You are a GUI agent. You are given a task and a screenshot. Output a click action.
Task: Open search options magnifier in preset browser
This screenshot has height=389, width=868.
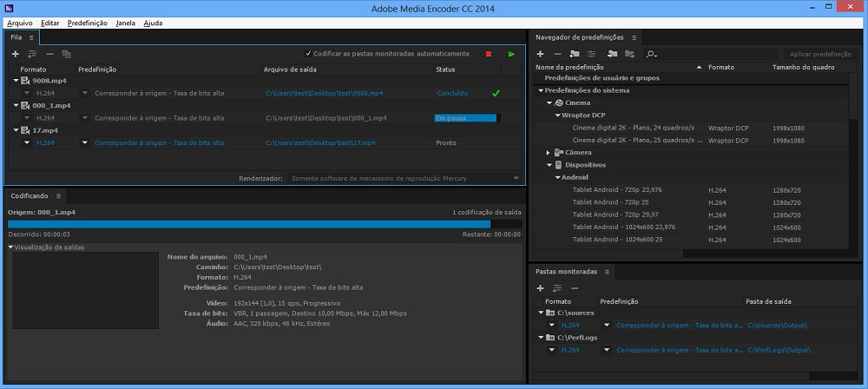[652, 54]
